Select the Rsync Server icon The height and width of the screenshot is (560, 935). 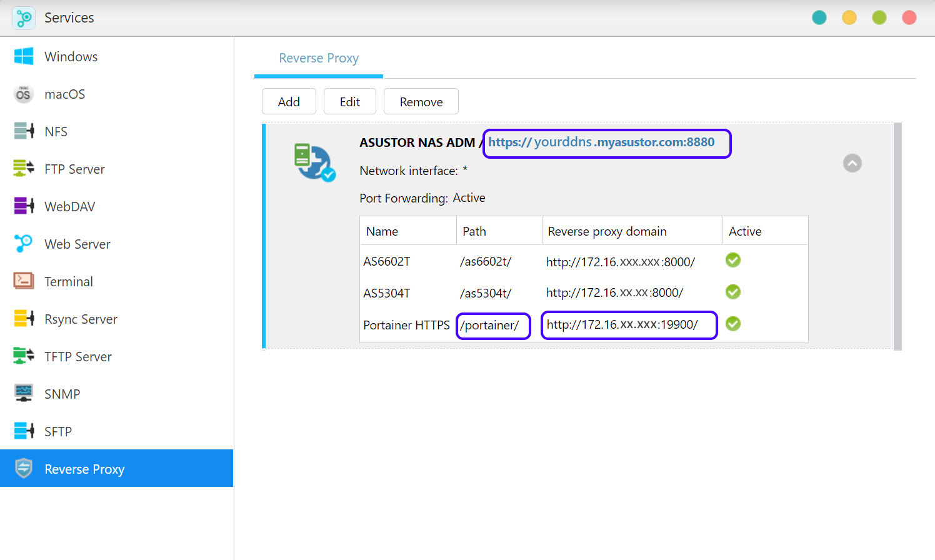point(24,319)
